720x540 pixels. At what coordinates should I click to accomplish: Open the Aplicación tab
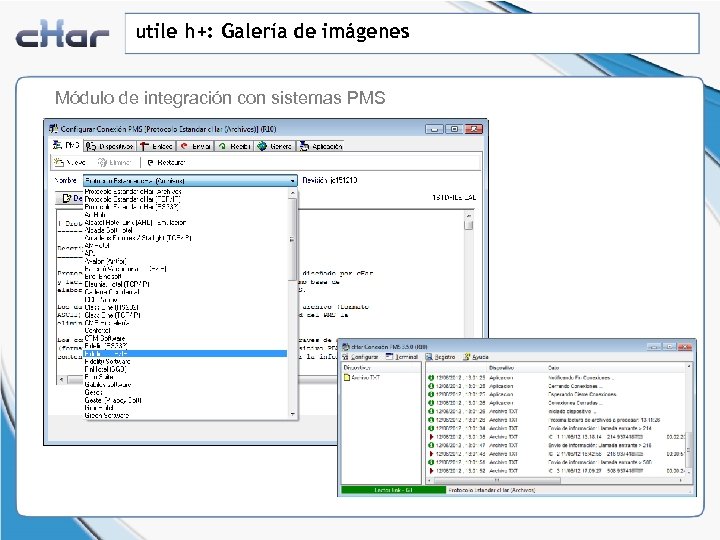pos(321,146)
